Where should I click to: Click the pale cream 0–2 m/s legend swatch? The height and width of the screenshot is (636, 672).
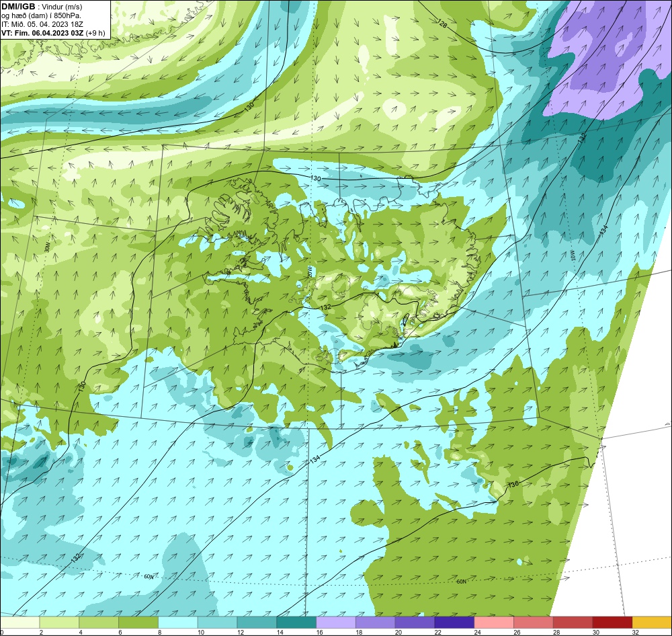click(19, 623)
